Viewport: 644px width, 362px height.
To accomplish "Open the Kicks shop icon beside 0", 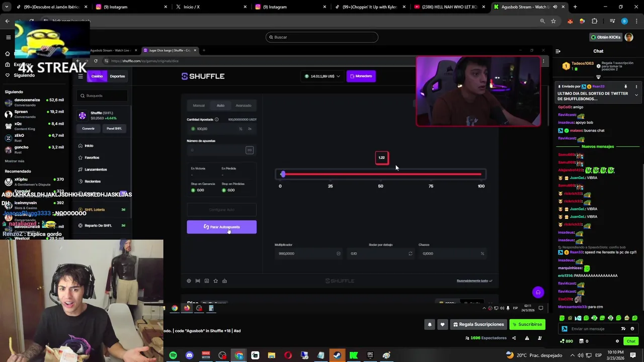I will coord(582,341).
